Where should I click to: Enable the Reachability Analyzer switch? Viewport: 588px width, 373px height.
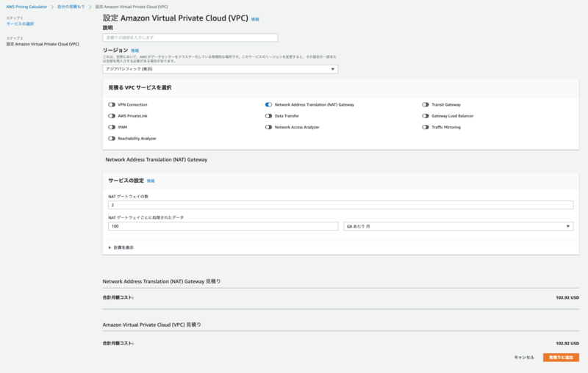point(112,139)
